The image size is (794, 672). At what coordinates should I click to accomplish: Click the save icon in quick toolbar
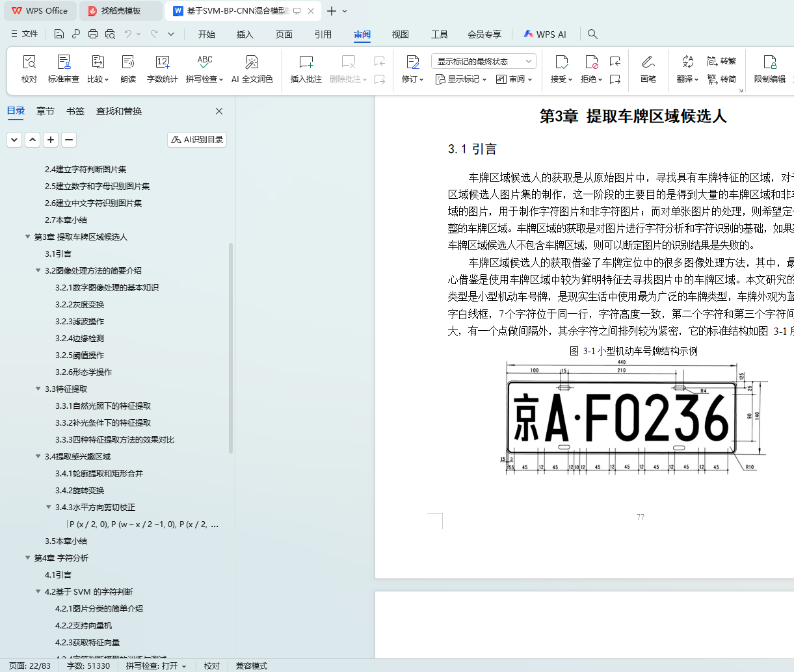click(59, 34)
